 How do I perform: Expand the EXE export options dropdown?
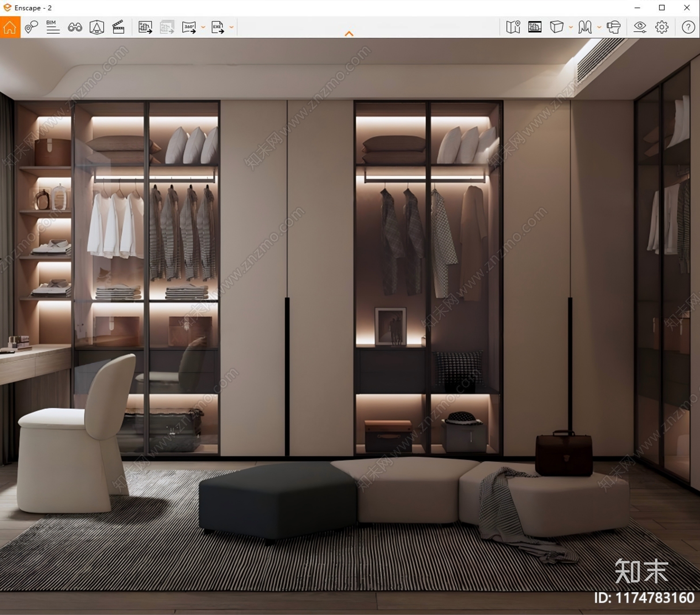coord(231,27)
